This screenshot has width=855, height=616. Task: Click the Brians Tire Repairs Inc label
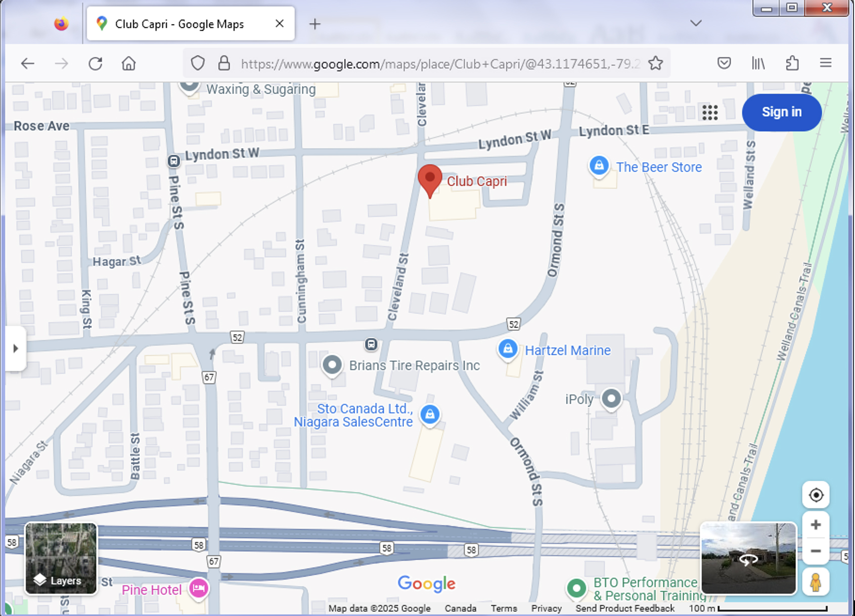point(415,365)
